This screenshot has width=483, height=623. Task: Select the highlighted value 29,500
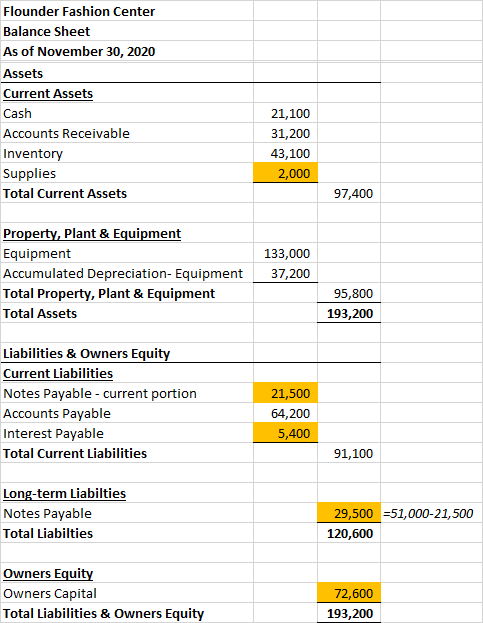(x=349, y=513)
